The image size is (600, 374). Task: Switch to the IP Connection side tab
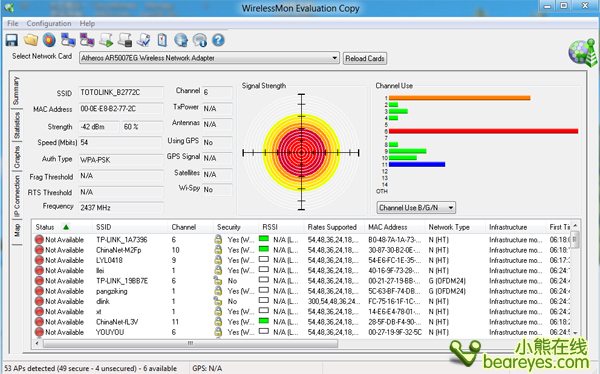(x=17, y=196)
